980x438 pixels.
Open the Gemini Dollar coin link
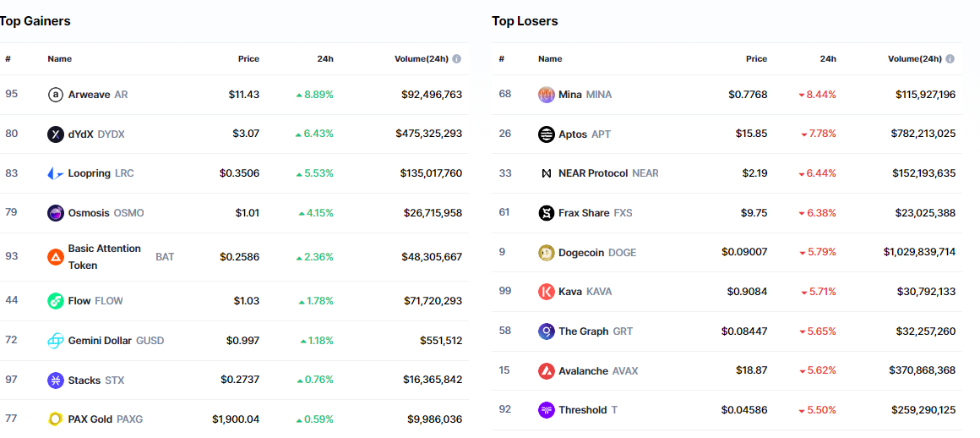pyautogui.click(x=100, y=341)
